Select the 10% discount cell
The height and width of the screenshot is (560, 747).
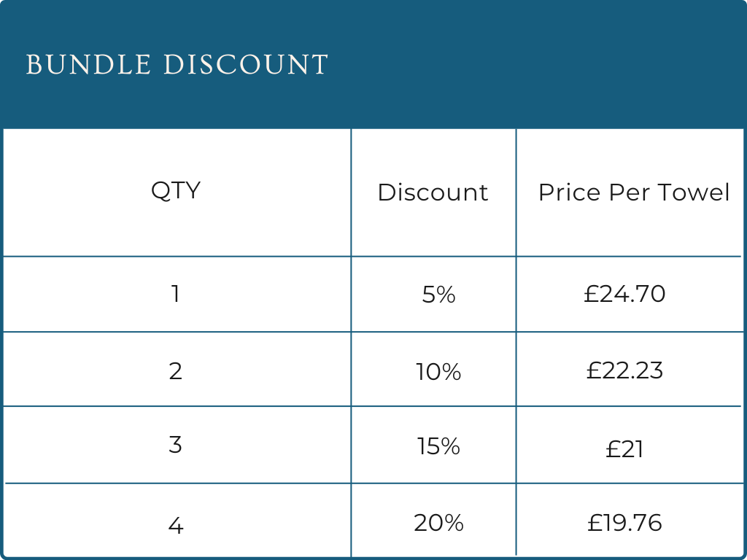tap(438, 372)
